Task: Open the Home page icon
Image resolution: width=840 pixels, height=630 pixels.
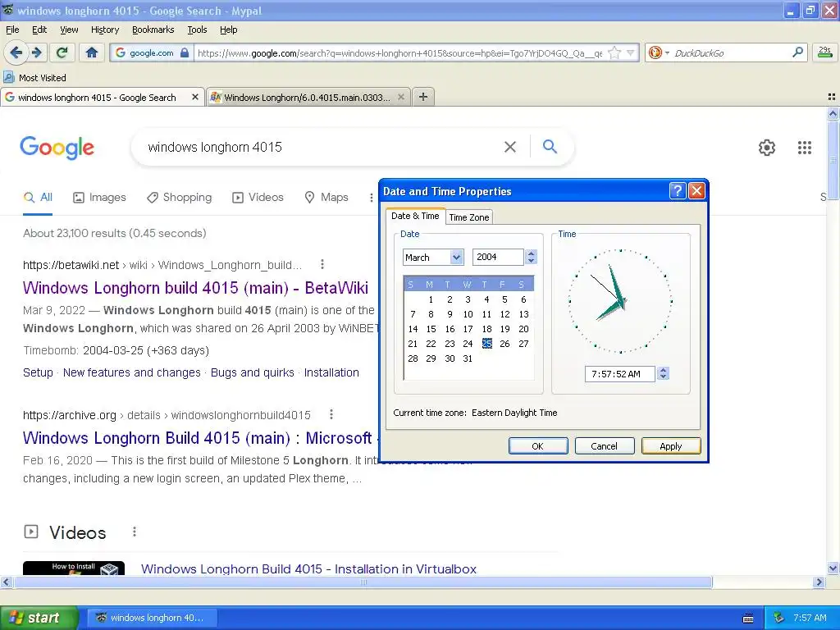Action: coord(92,52)
